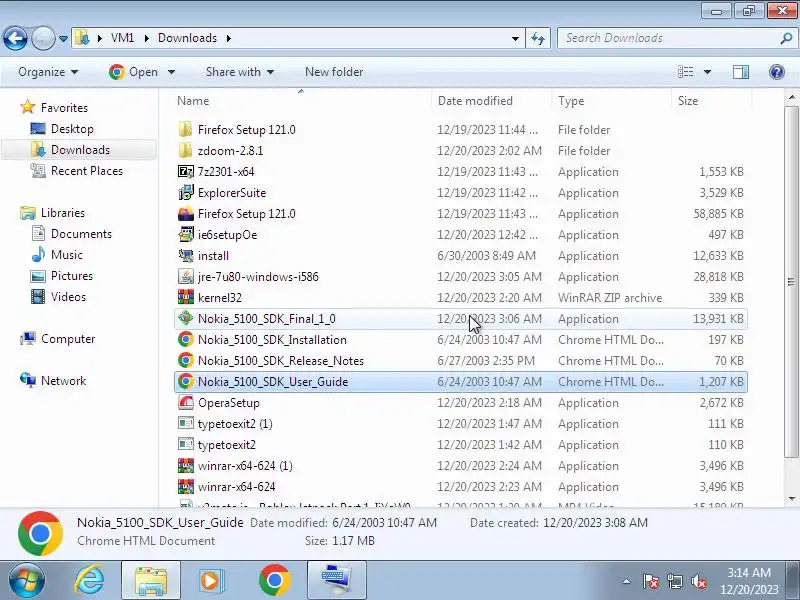
Task: Select the install application icon
Action: 186,255
